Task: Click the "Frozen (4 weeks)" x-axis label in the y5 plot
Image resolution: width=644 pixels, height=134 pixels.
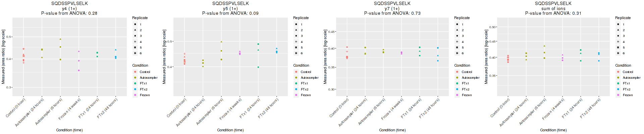Action: (x=230, y=109)
